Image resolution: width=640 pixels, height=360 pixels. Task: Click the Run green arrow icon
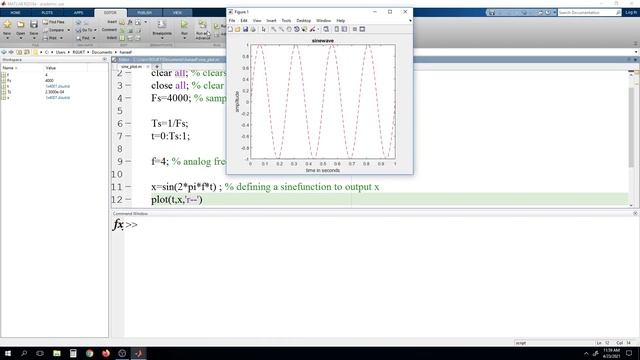pyautogui.click(x=184, y=25)
